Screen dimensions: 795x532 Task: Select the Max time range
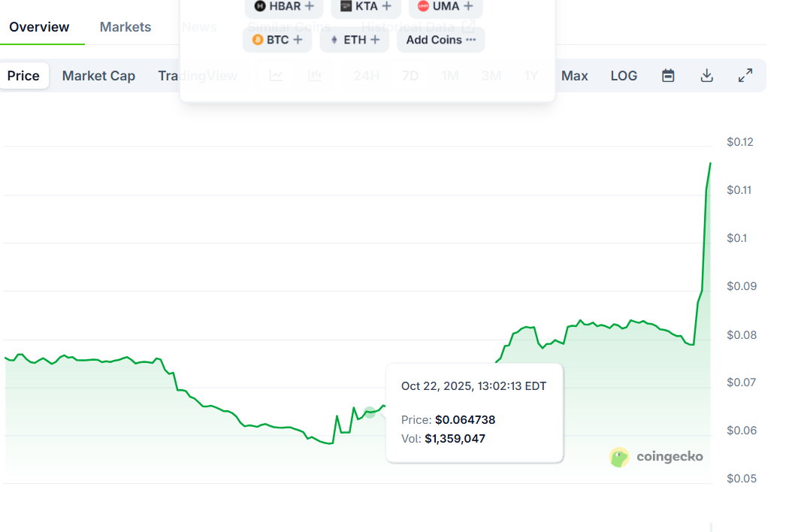[574, 76]
